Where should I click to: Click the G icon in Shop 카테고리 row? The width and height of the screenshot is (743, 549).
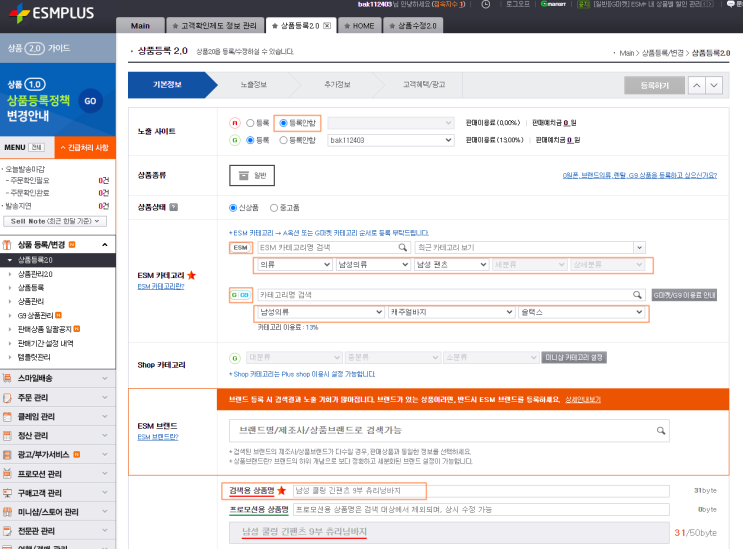click(x=235, y=358)
